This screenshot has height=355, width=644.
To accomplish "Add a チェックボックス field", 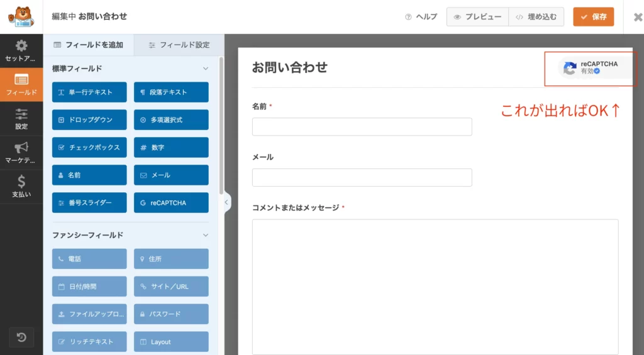I will tap(89, 147).
